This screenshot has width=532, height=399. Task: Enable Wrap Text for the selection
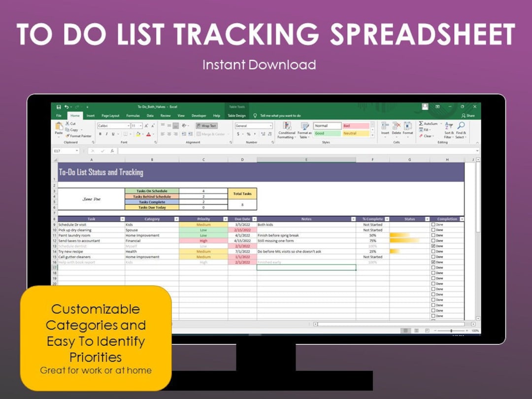206,125
